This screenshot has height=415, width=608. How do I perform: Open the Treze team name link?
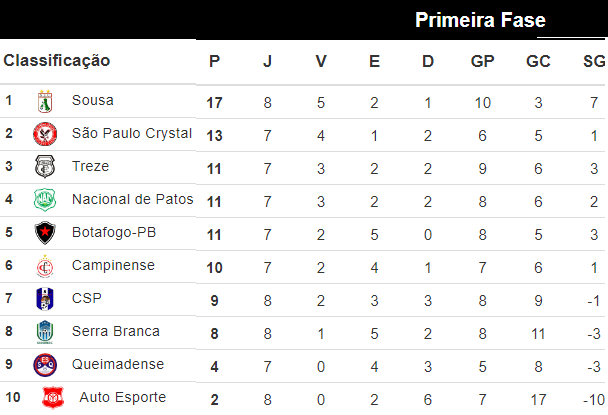(91, 167)
